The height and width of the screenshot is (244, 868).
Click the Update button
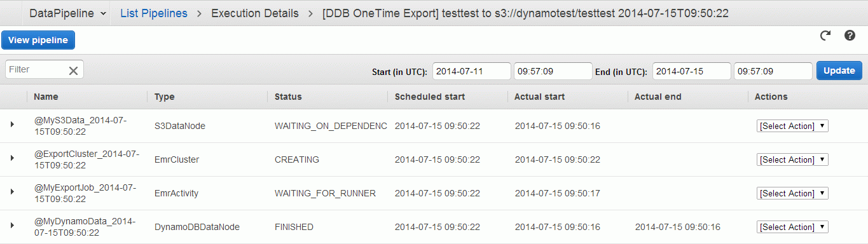839,71
